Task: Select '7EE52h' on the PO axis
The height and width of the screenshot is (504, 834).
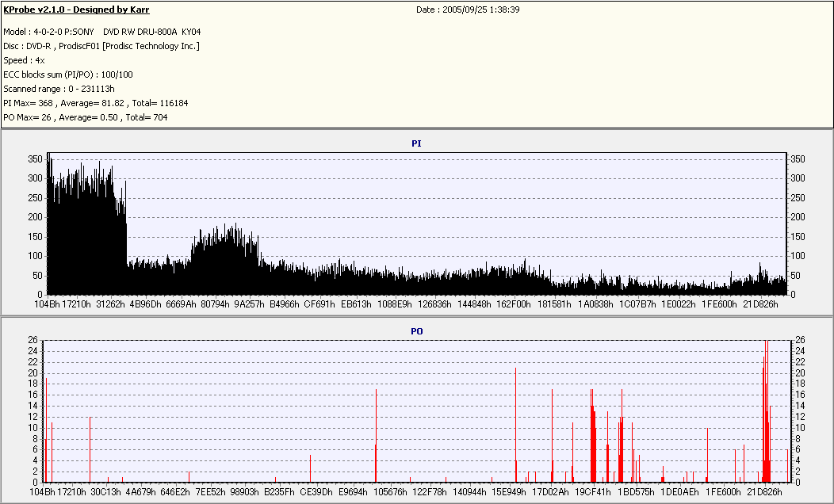Action: tap(210, 492)
